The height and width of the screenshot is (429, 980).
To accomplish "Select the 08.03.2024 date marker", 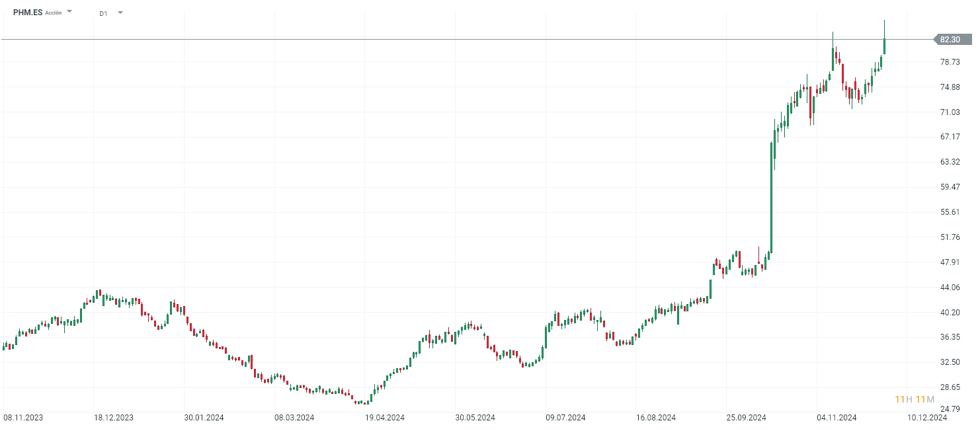I will [294, 418].
